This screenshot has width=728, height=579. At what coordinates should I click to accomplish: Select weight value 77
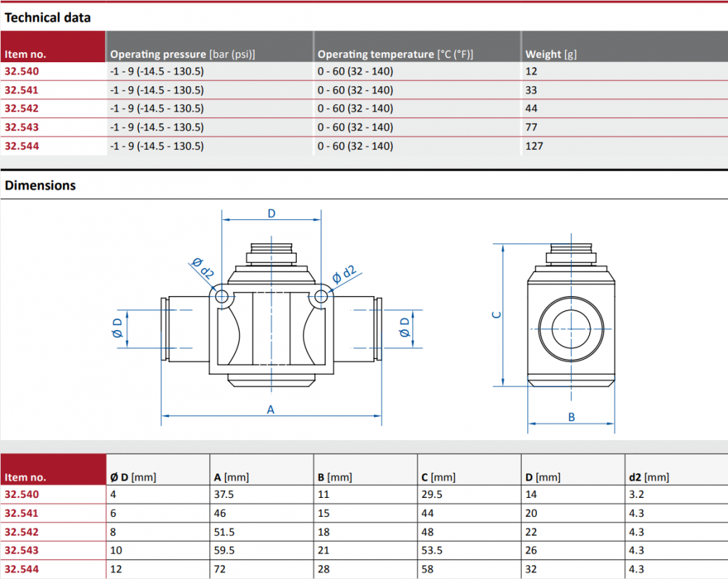click(x=531, y=127)
